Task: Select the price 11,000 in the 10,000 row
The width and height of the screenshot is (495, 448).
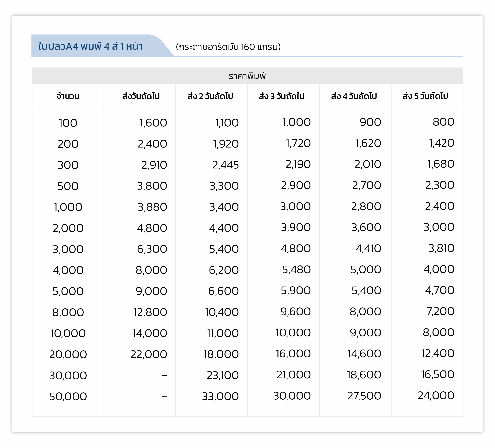Action: pyautogui.click(x=223, y=333)
